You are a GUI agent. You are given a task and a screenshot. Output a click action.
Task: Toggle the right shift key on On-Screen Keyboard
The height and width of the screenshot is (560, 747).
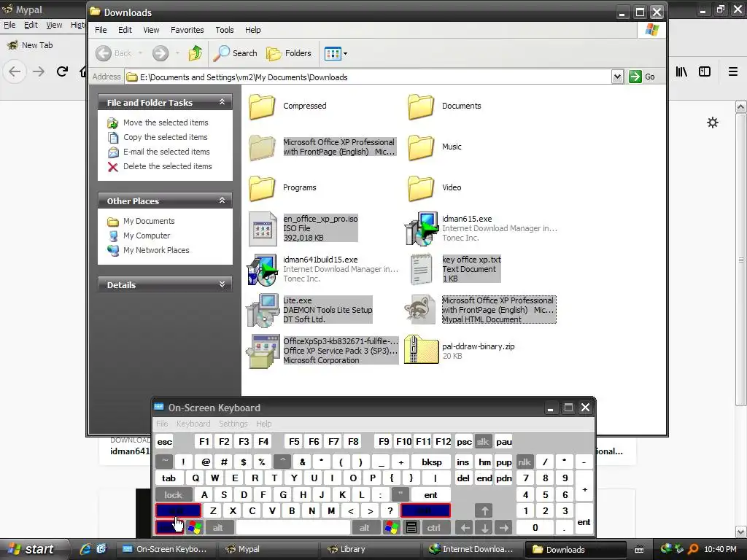(x=425, y=511)
